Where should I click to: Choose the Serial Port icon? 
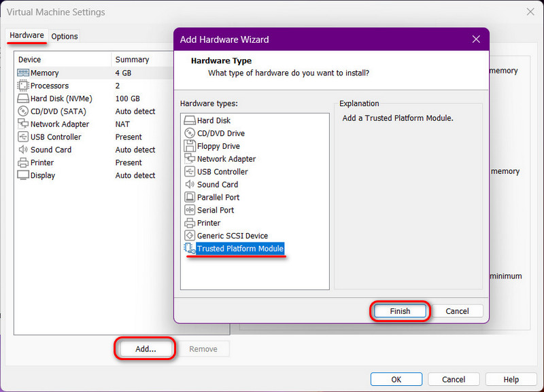190,210
